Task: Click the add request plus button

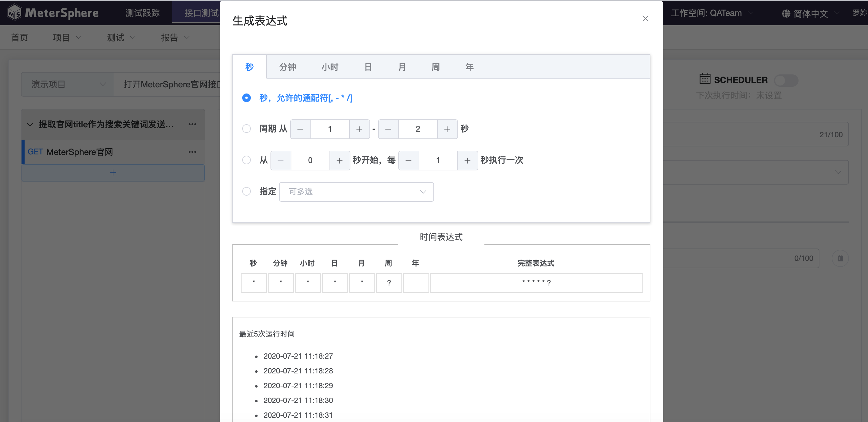Action: (x=113, y=173)
